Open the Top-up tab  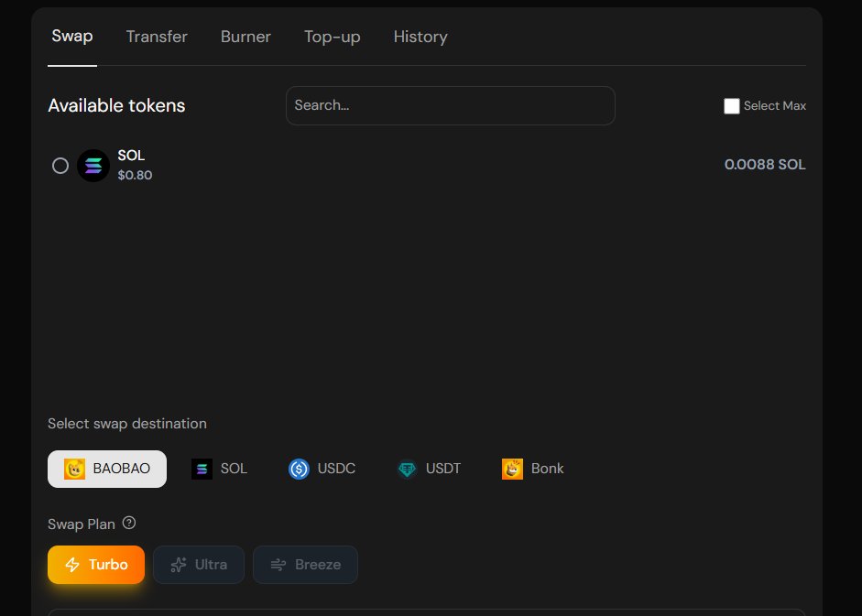(332, 37)
